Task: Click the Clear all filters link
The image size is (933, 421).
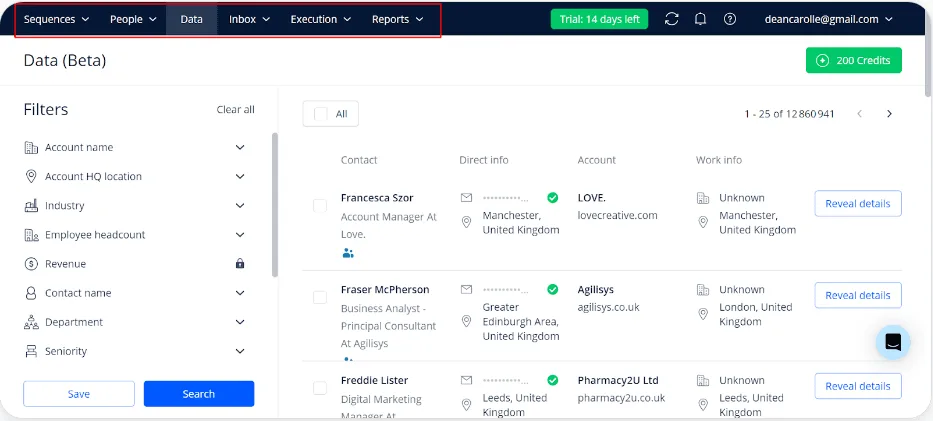Action: pyautogui.click(x=235, y=110)
